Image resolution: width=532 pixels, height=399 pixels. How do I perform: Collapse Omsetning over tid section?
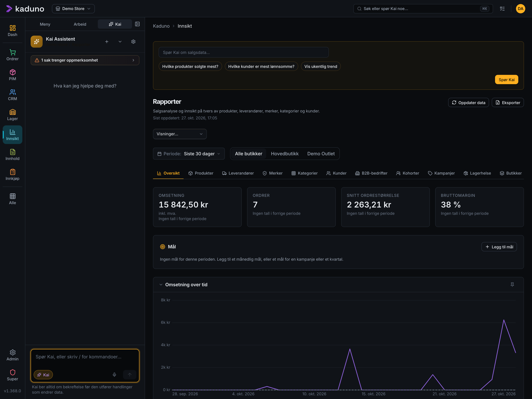[161, 285]
